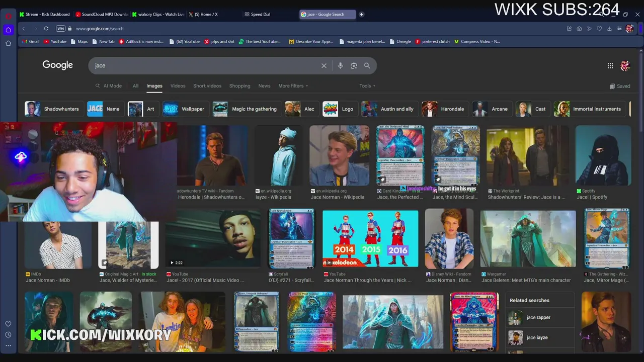
Task: Switch to Shopping results tab
Action: click(239, 86)
